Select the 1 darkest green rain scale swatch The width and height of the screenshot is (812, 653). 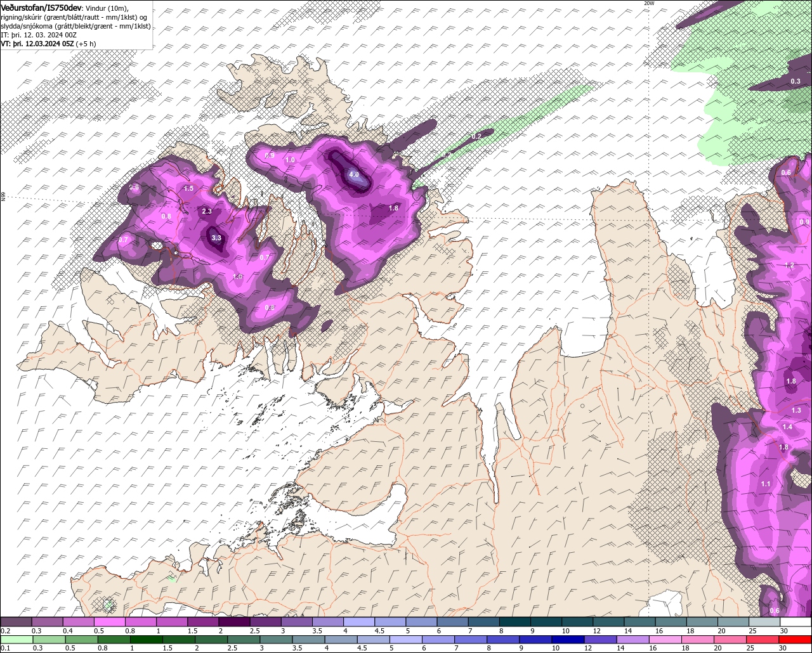pyautogui.click(x=147, y=639)
